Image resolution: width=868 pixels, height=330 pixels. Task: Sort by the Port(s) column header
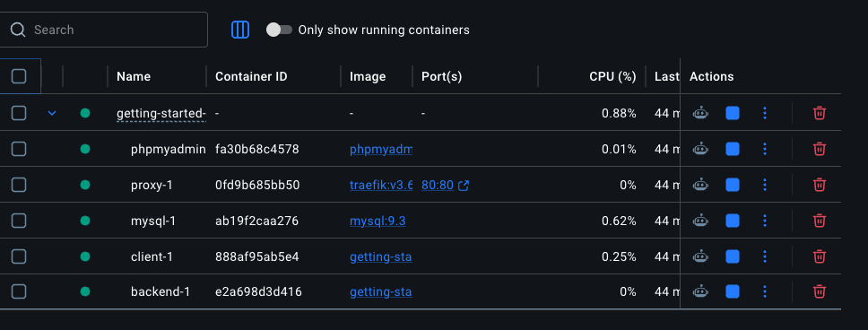(442, 76)
